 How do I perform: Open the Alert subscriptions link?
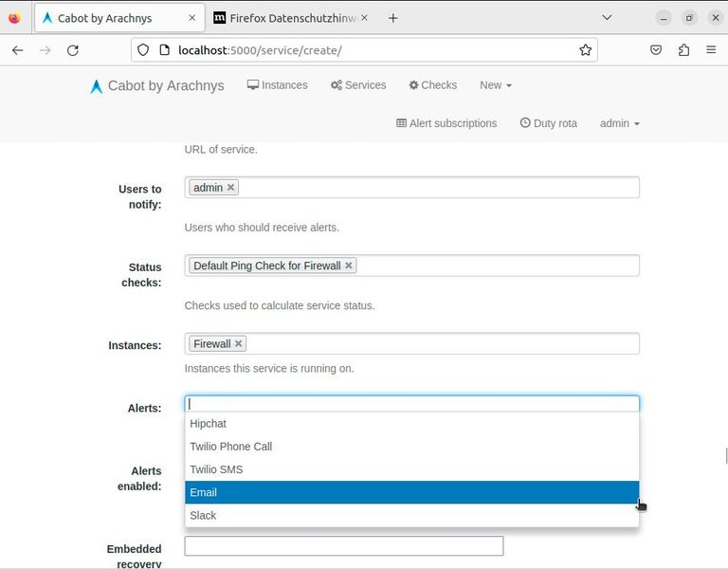click(x=446, y=123)
